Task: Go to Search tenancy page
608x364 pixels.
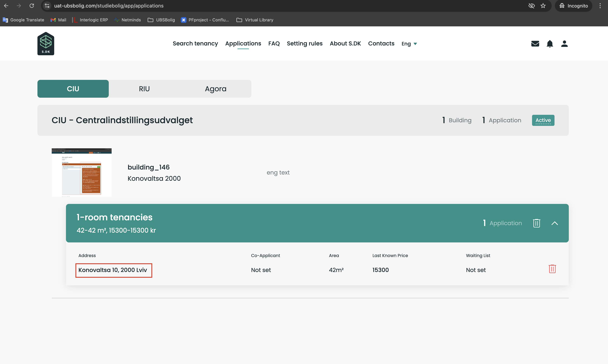Action: tap(195, 44)
